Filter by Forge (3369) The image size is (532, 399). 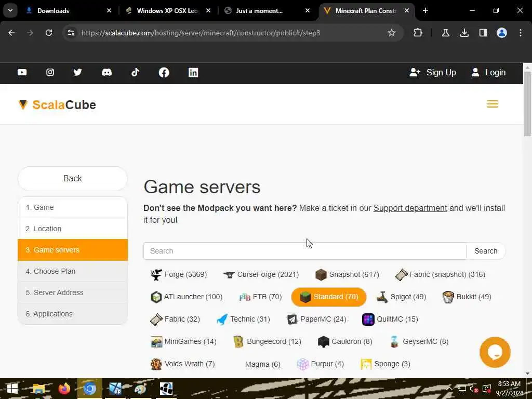(179, 274)
